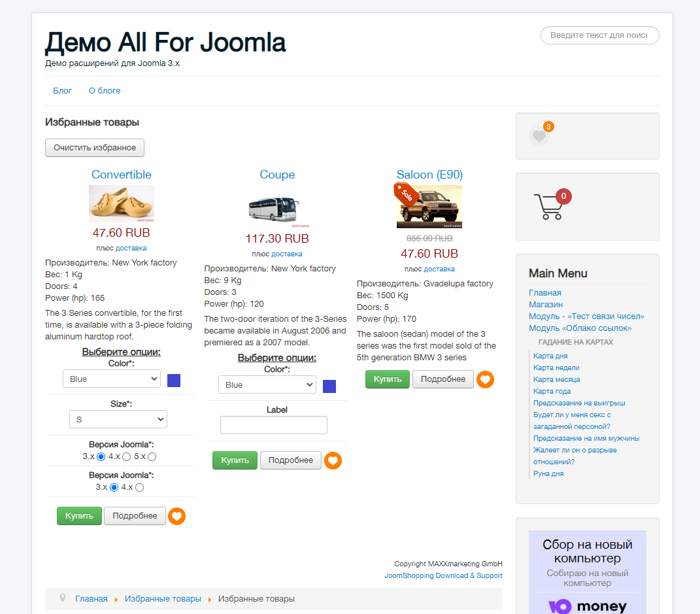Click the Sale tag on Saloon image
Viewport: 700px width, 614px height.
(x=406, y=195)
